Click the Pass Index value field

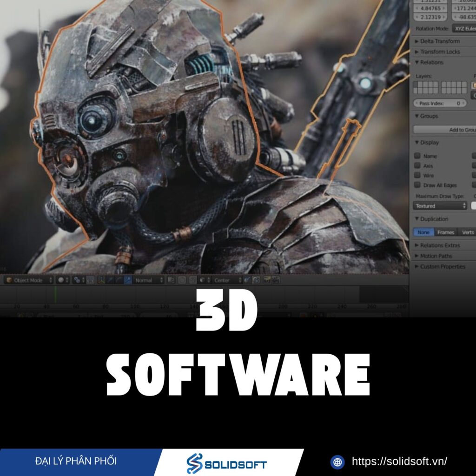(x=440, y=104)
